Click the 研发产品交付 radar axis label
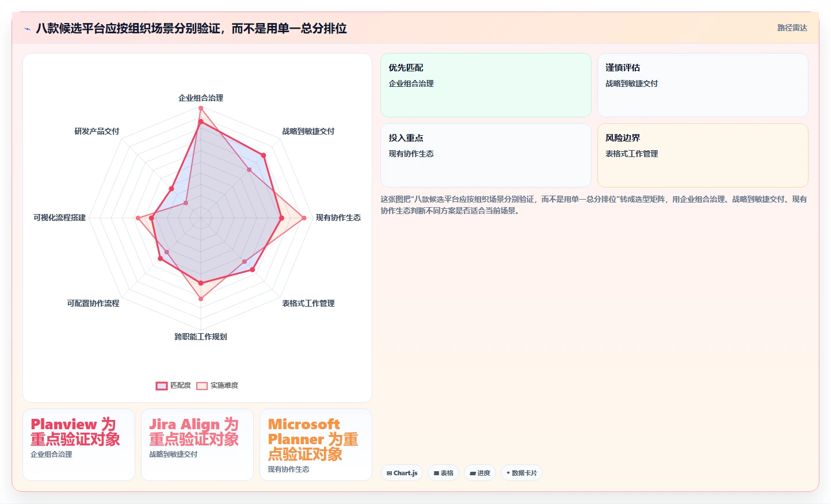The width and height of the screenshot is (831, 504). tap(97, 131)
